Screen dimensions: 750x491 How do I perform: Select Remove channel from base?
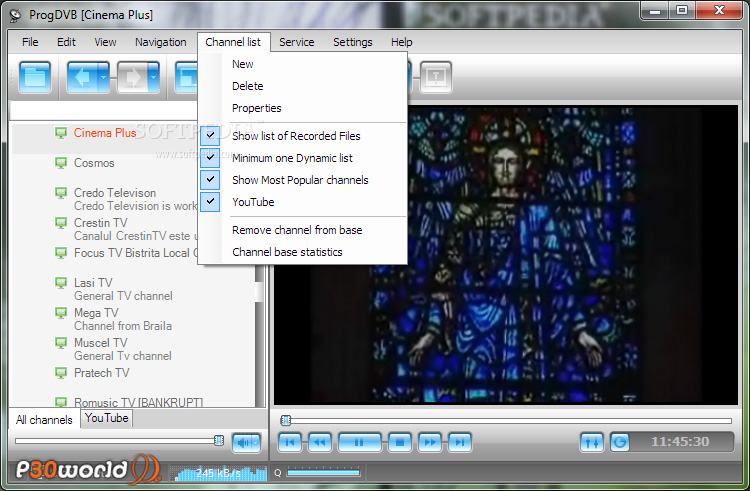click(303, 230)
